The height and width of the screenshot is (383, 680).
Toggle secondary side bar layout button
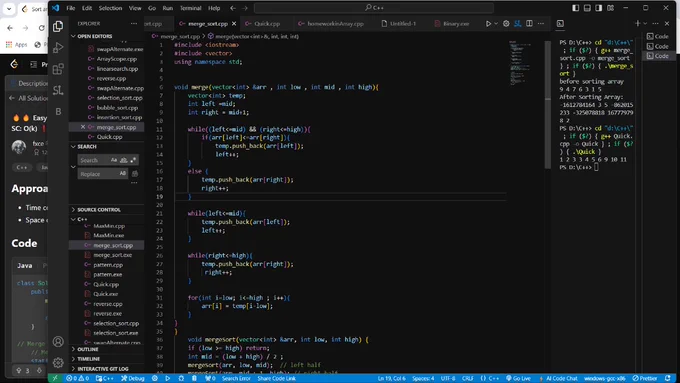[599, 8]
